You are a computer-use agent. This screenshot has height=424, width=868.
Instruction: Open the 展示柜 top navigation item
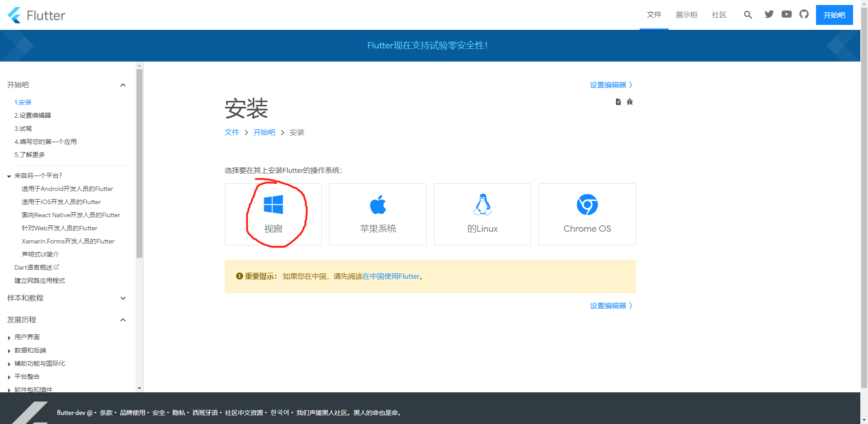[x=686, y=15]
